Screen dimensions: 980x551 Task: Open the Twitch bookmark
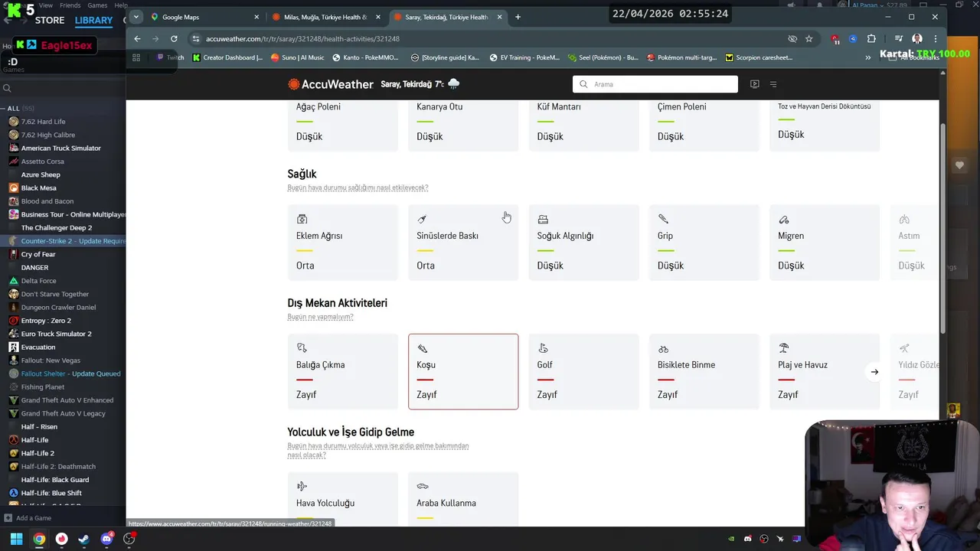pos(170,57)
